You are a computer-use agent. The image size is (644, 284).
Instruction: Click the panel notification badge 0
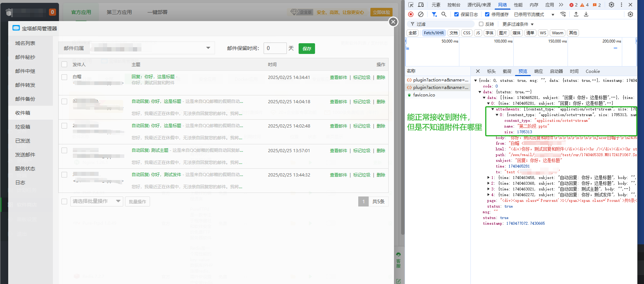point(53,12)
